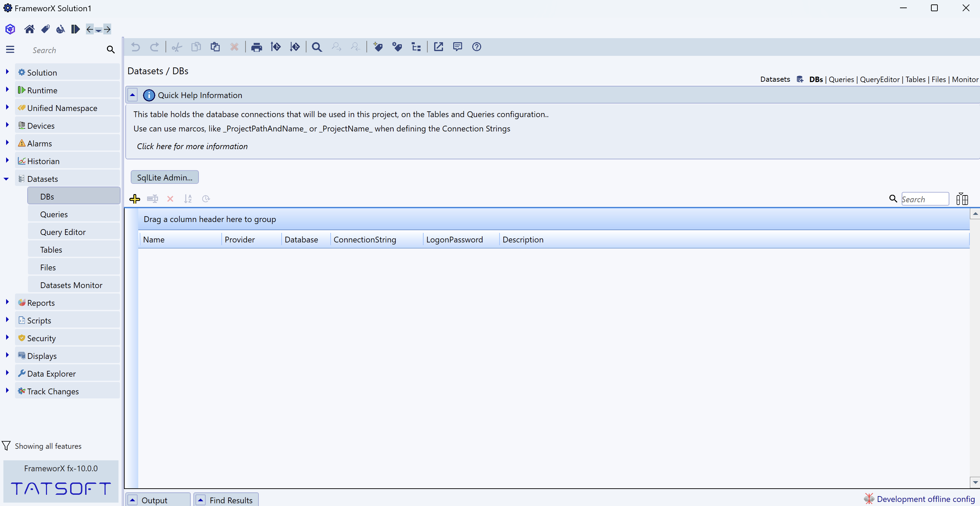Open Tables in the sidebar
980x506 pixels.
(74, 250)
